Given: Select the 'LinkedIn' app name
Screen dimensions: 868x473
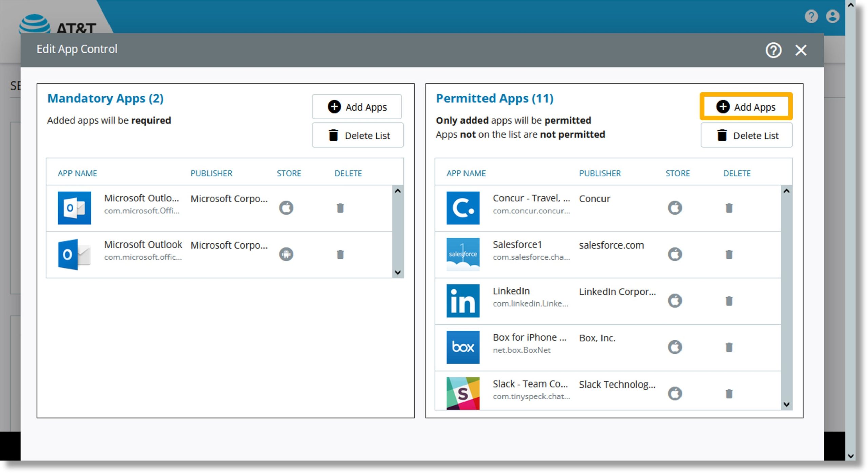Looking at the screenshot, I should click(511, 291).
